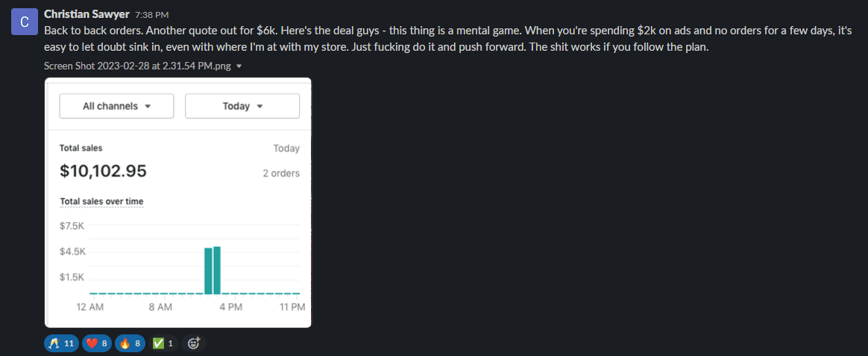The height and width of the screenshot is (356, 868).
Task: Expand the screenshot file options caret
Action: tap(239, 66)
